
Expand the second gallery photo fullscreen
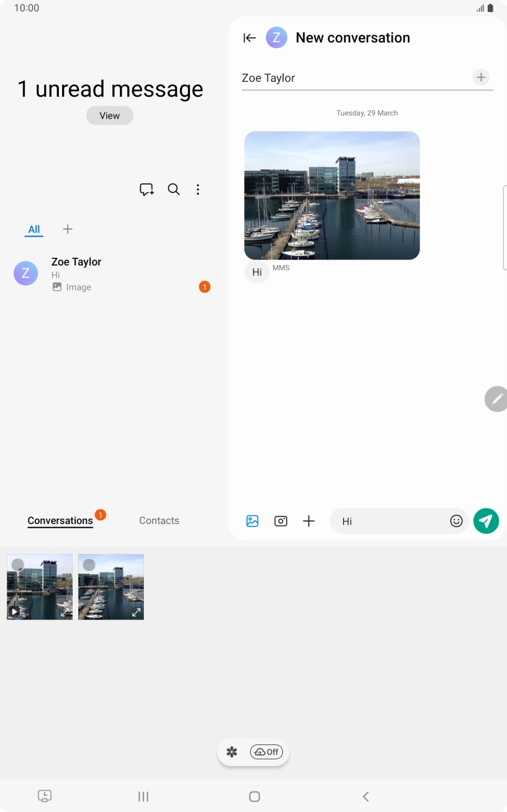pos(136,612)
